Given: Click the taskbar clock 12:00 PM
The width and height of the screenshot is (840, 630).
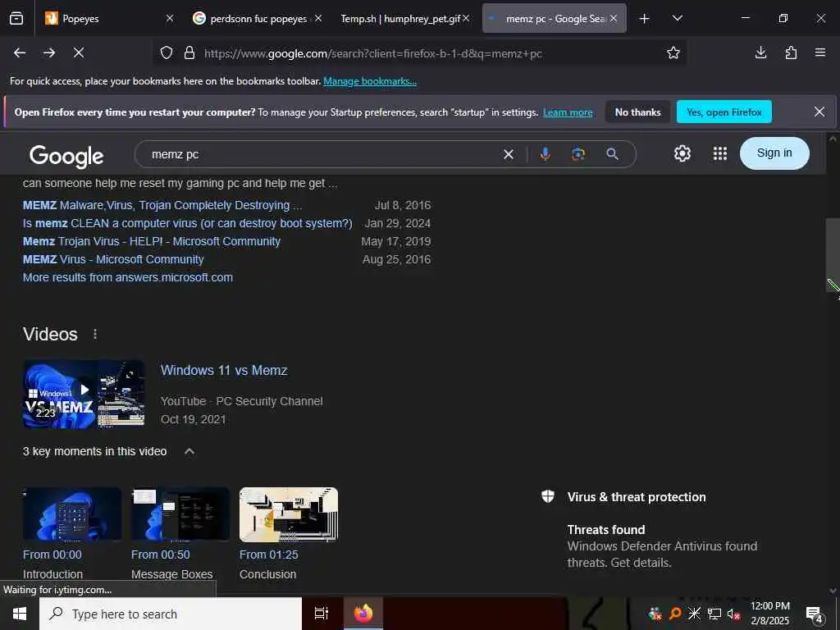Looking at the screenshot, I should coord(769,614).
